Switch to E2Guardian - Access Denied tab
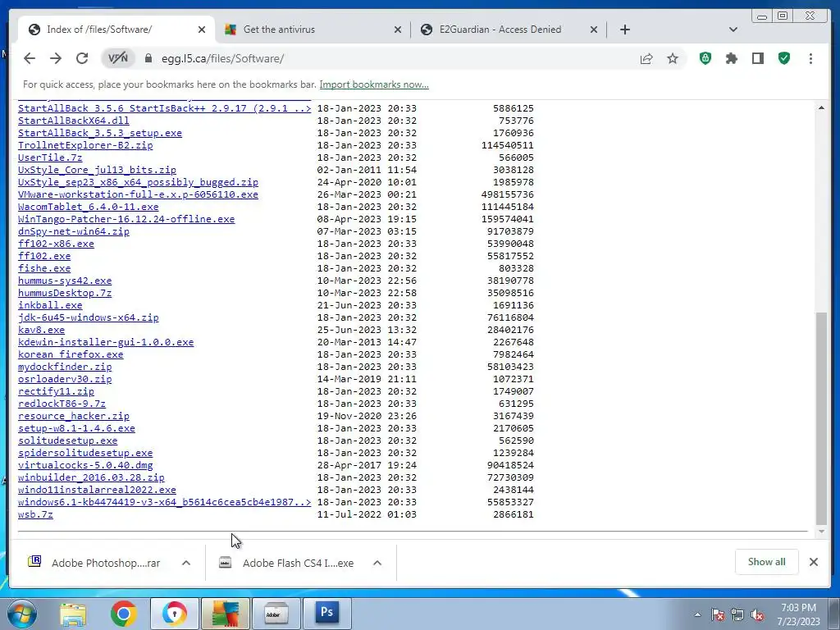This screenshot has height=630, width=840. pyautogui.click(x=509, y=30)
